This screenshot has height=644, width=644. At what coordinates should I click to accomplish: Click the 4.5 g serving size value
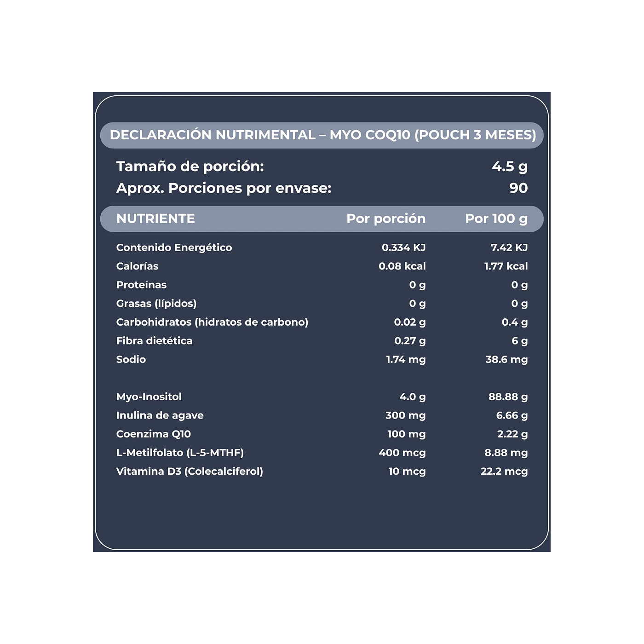coord(509,167)
